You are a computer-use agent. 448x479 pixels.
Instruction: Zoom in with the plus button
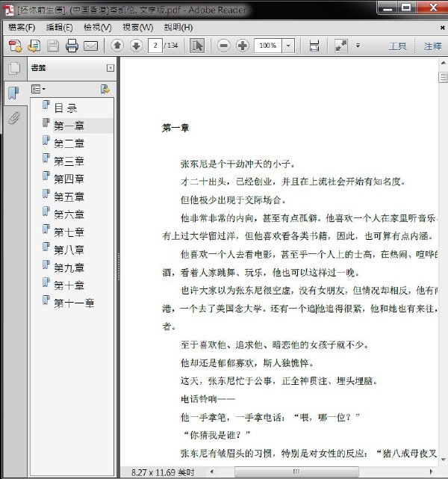[x=243, y=46]
